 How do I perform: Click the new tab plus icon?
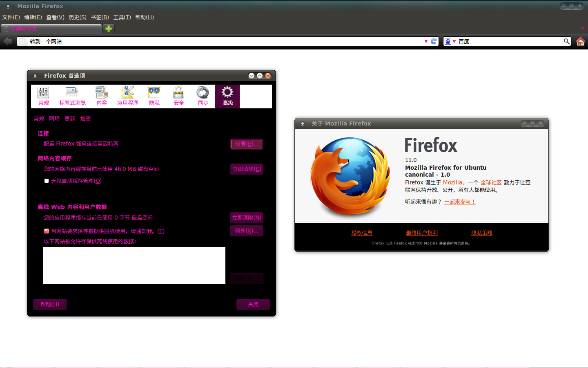tap(109, 29)
